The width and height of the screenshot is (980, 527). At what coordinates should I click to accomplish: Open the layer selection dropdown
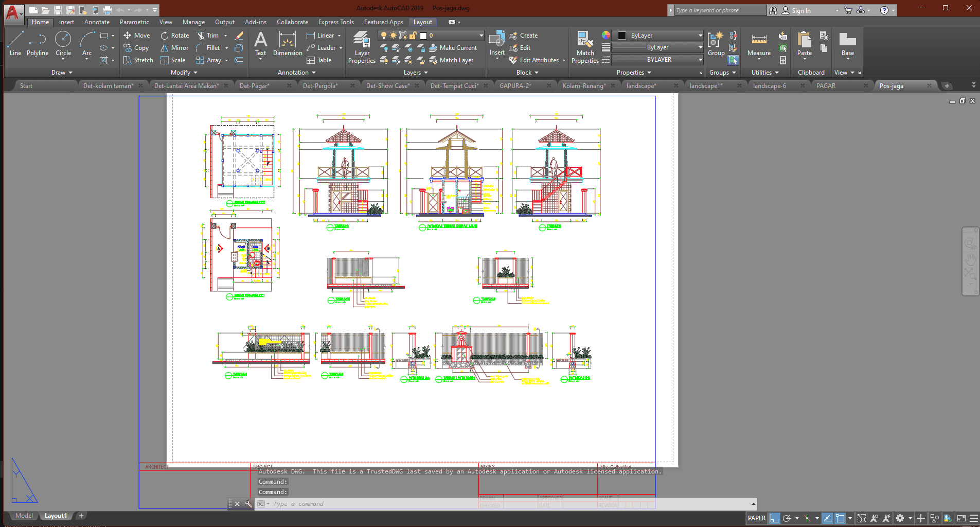[x=481, y=36]
